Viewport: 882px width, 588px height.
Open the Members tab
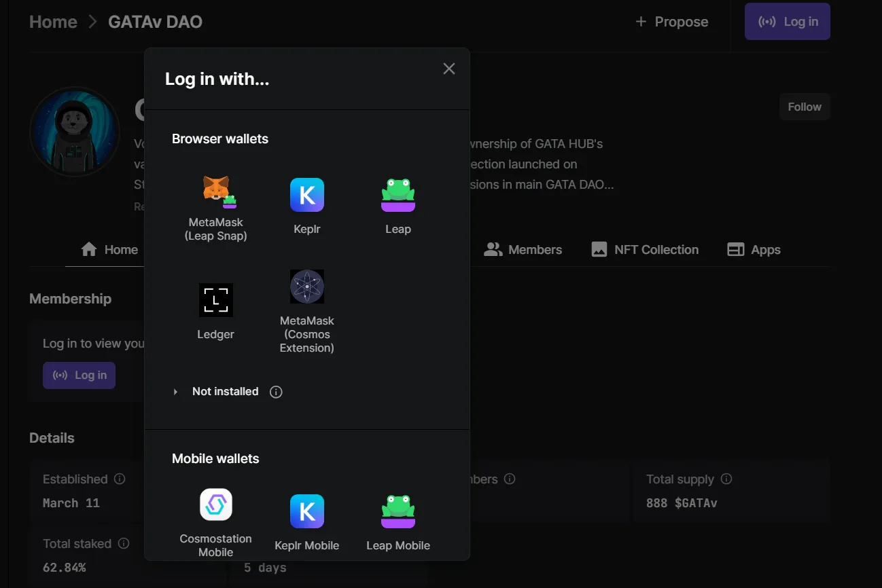pyautogui.click(x=523, y=250)
